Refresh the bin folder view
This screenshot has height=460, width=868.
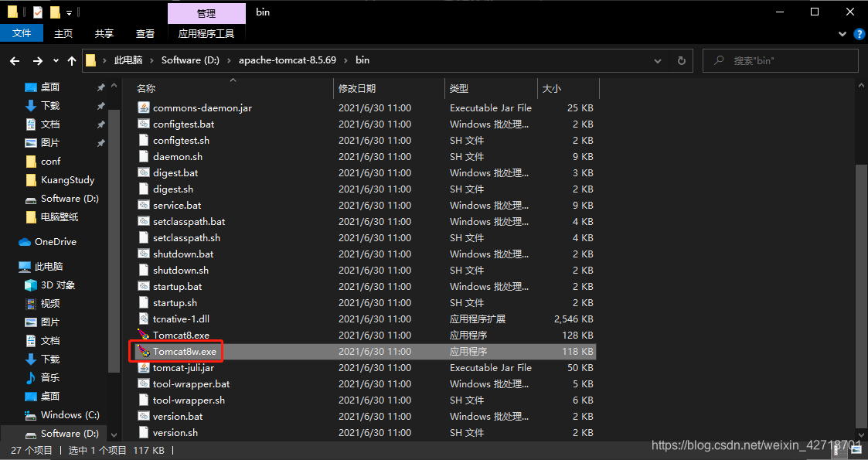pos(682,60)
